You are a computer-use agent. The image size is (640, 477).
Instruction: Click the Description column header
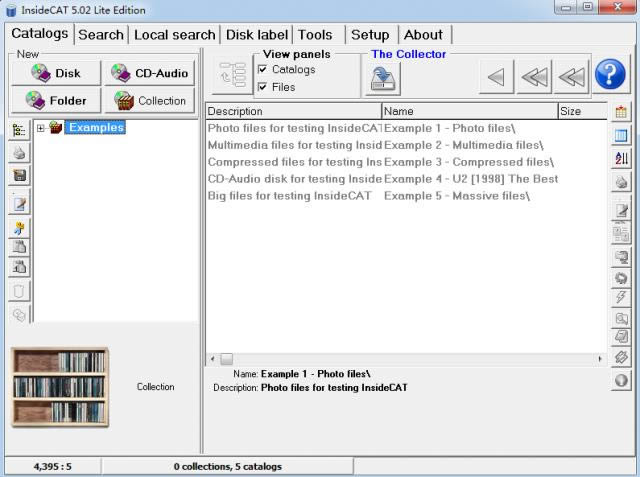pyautogui.click(x=293, y=111)
